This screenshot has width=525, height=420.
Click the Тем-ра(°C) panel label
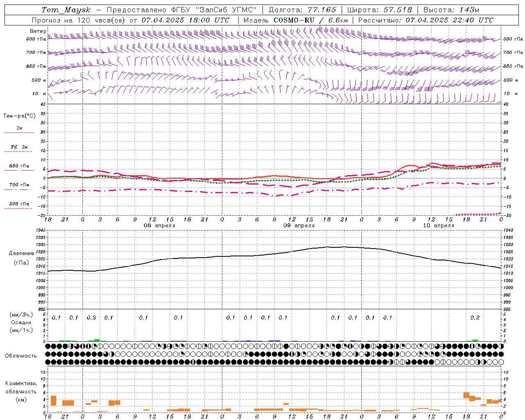19,116
